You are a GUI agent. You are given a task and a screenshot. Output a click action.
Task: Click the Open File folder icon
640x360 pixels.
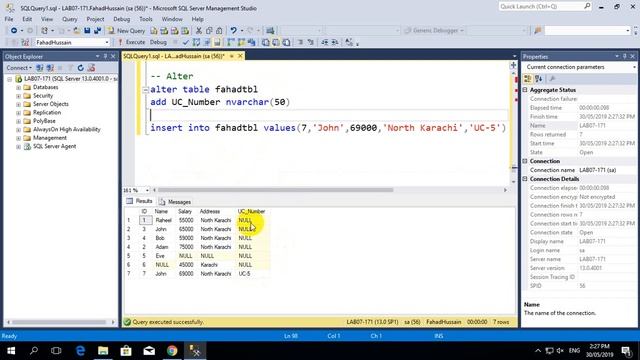coord(76,31)
